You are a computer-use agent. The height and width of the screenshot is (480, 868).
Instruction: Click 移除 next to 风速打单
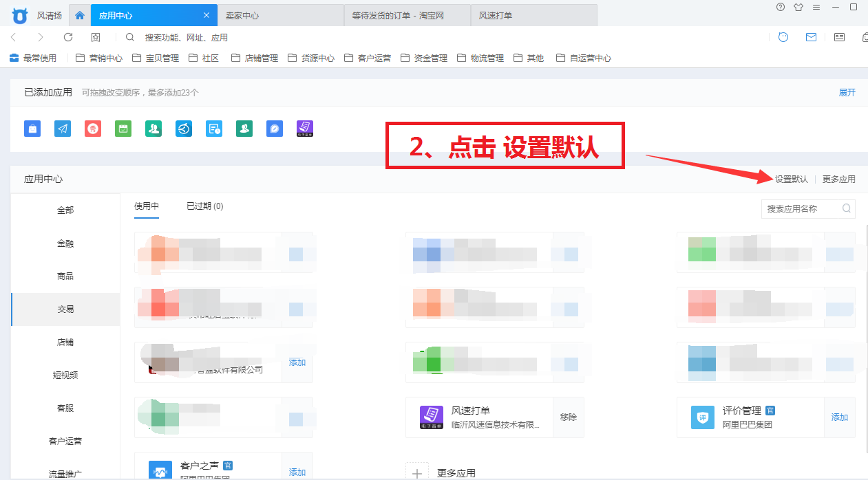click(568, 417)
